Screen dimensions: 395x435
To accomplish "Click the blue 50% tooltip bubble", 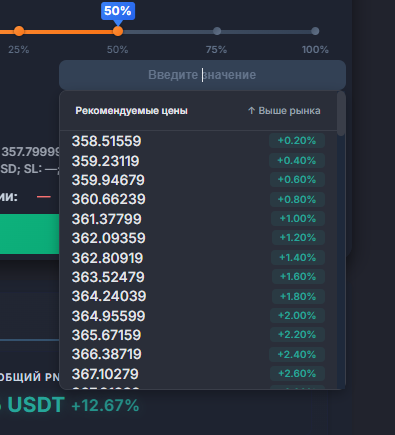I will point(118,11).
